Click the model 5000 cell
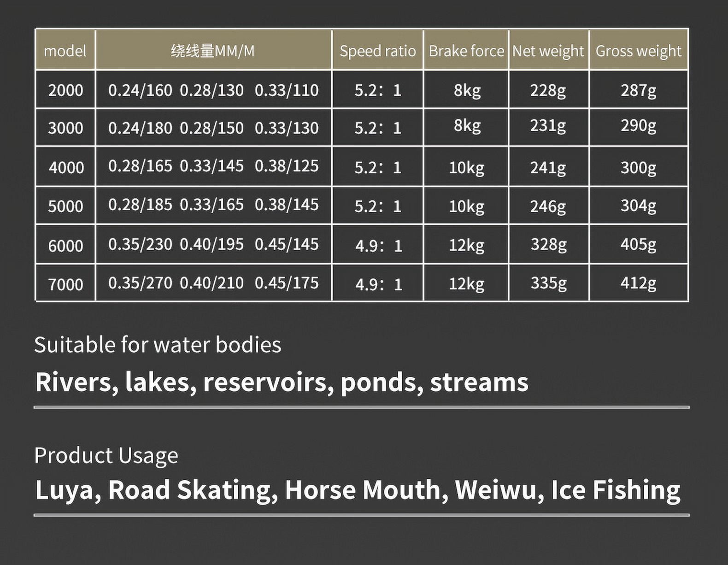 65,206
